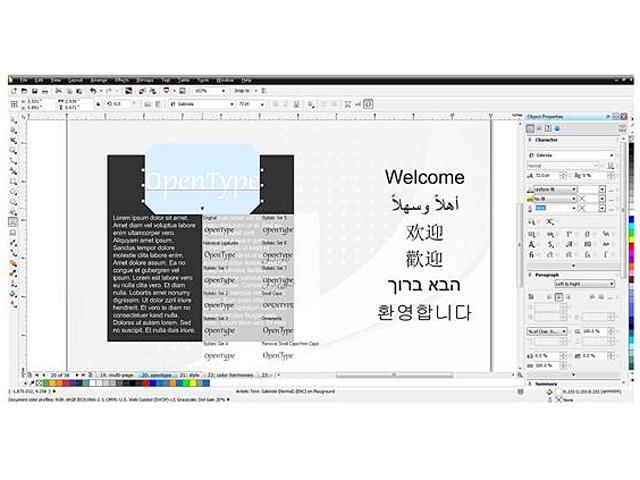The height and width of the screenshot is (480, 640).
Task: Select the Zoom tool in the toolbox
Action: click(13, 149)
